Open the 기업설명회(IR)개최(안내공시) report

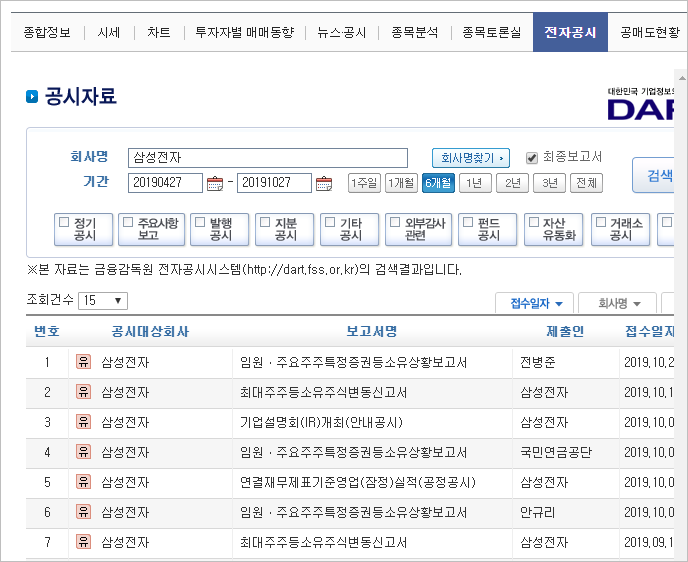coord(321,422)
